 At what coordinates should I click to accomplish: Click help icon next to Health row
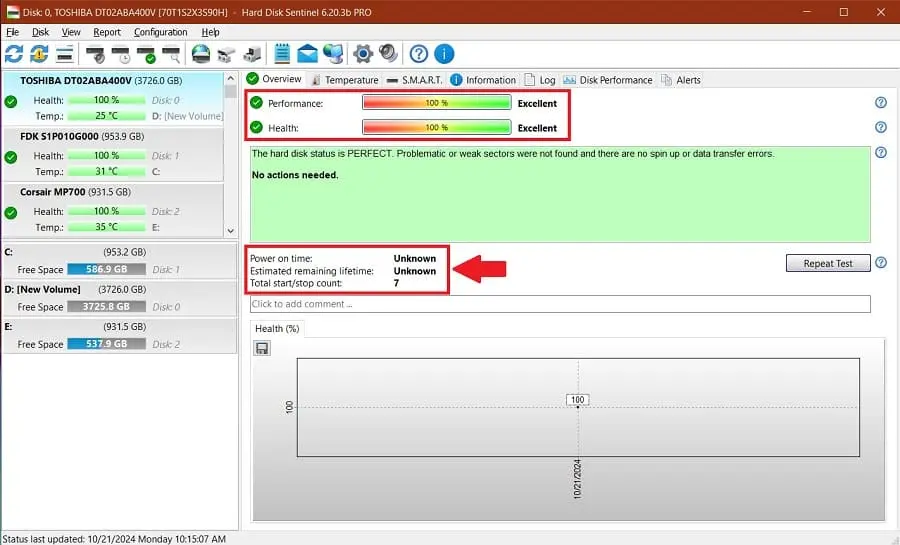tap(880, 127)
